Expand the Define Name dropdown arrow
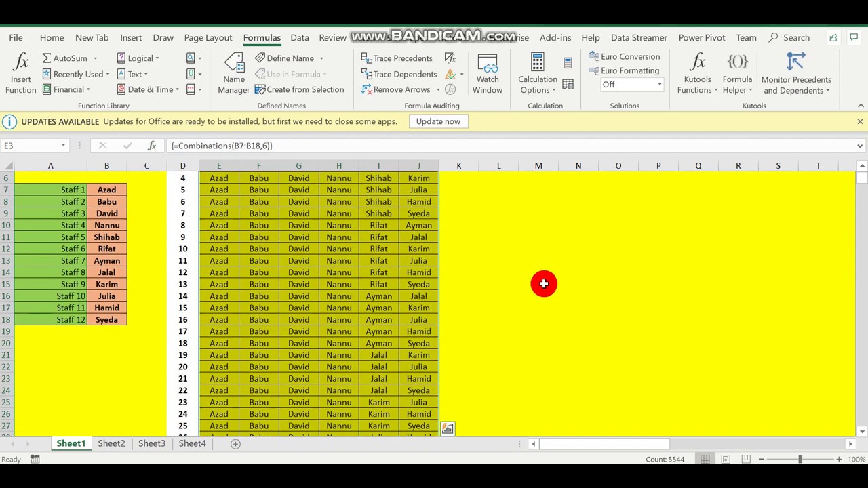This screenshot has width=868, height=488. pyautogui.click(x=321, y=58)
